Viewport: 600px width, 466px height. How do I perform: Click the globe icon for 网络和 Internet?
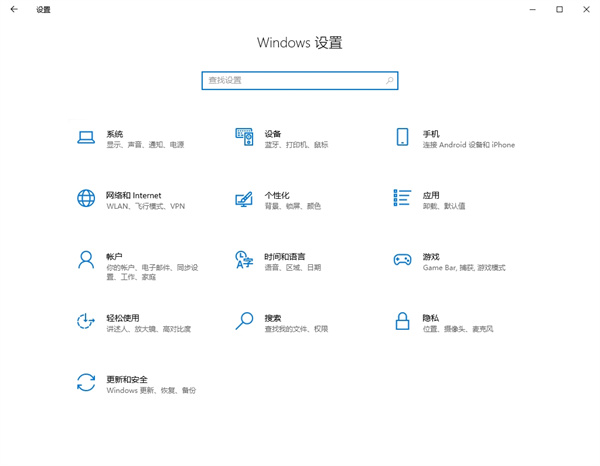point(86,199)
